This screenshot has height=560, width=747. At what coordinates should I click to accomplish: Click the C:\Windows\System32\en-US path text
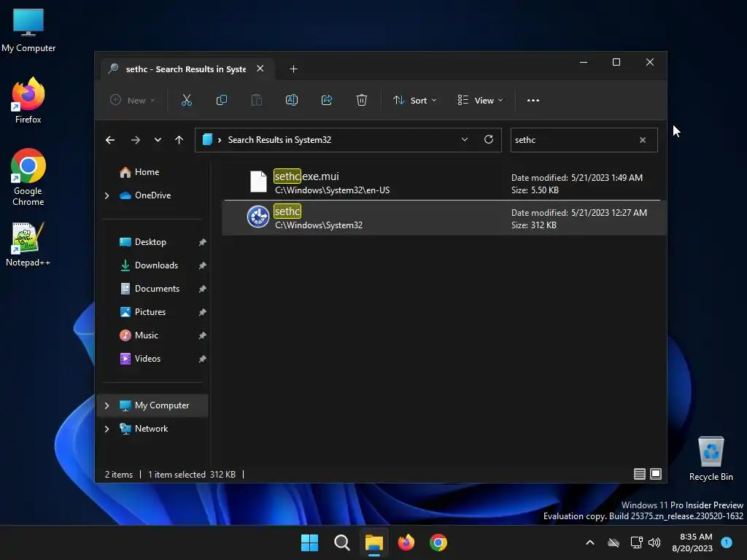point(333,190)
